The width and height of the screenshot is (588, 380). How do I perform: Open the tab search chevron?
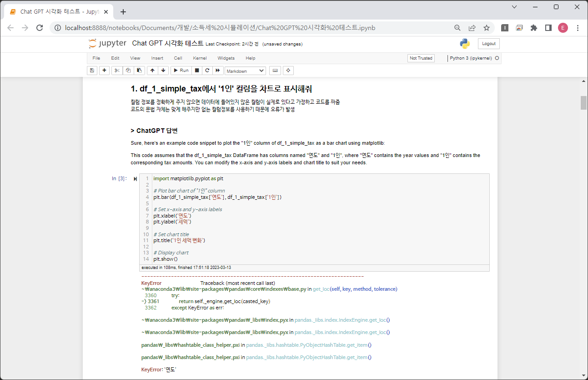click(514, 7)
